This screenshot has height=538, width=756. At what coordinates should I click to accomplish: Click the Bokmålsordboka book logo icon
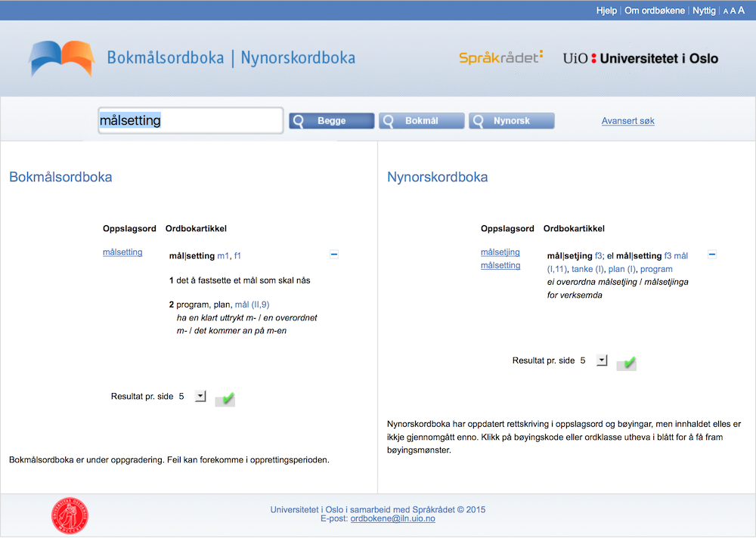[61, 58]
